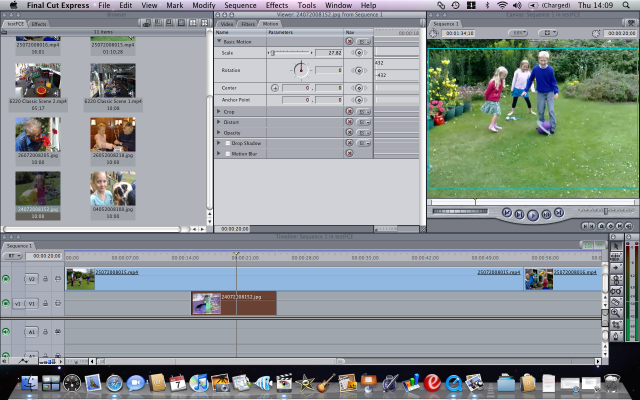Enable the Motion Blur checkbox
Viewport: 640px width, 400px height.
click(227, 154)
